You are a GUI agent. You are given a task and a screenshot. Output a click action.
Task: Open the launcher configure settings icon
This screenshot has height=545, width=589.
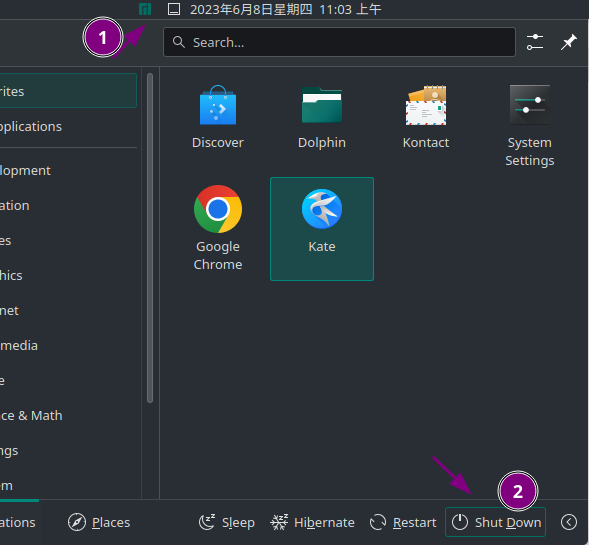535,42
